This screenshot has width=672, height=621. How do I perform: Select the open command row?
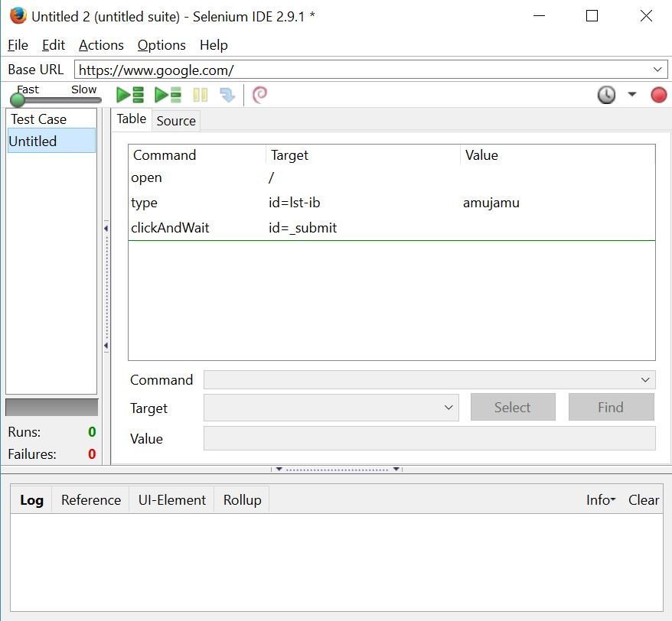pos(392,177)
